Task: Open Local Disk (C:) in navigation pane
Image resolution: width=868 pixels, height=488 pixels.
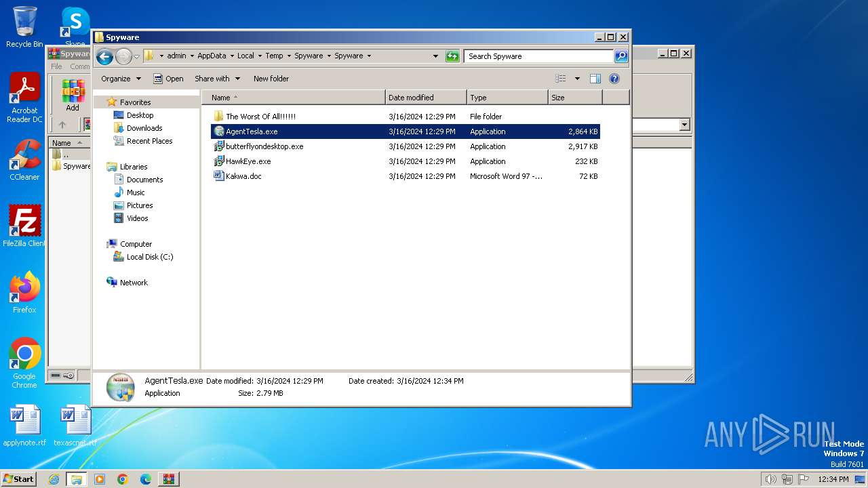Action: (149, 257)
